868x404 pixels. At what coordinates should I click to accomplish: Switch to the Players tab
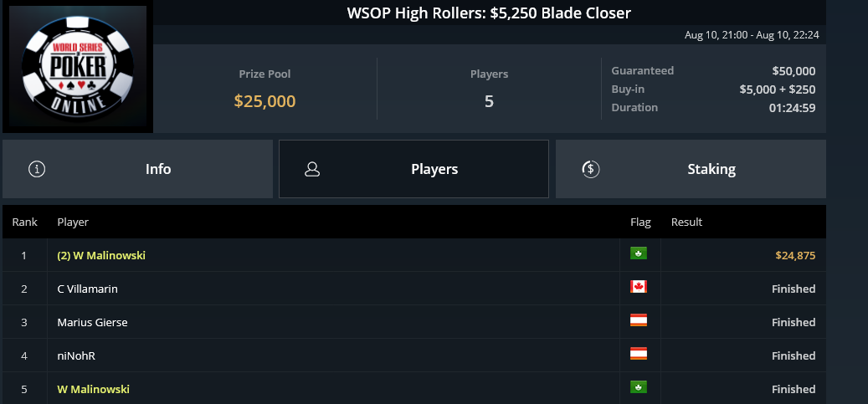point(413,169)
